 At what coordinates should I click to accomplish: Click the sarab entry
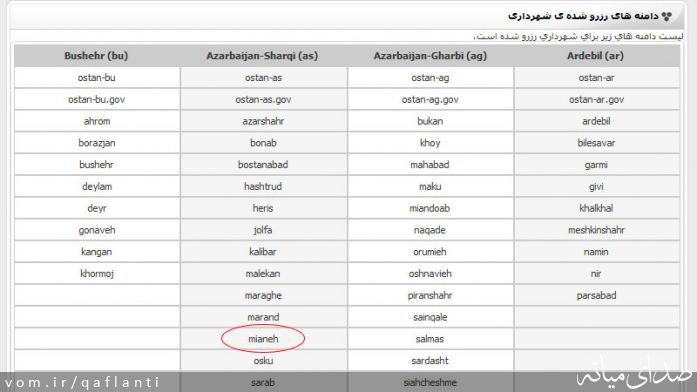point(263,382)
